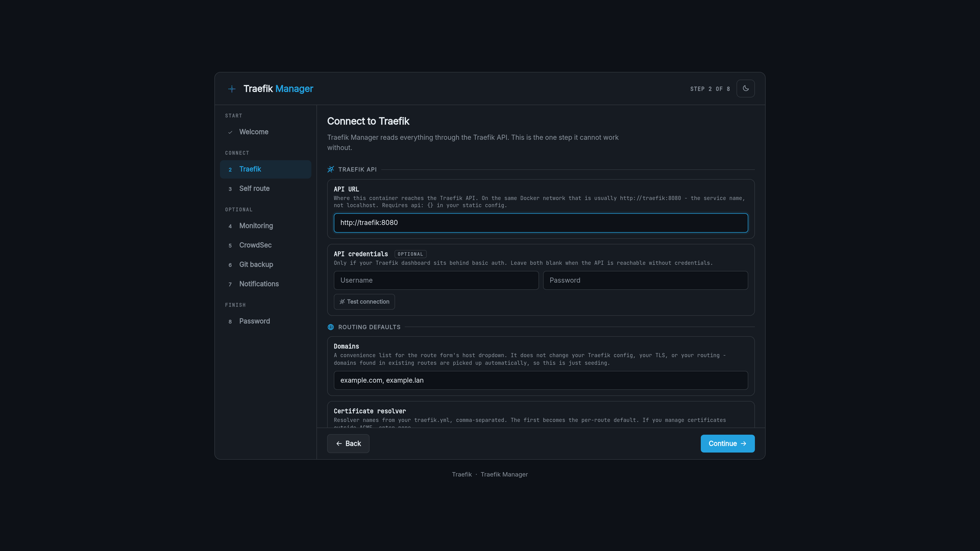Image resolution: width=980 pixels, height=551 pixels.
Task: Toggle dark mode with the moon icon
Action: (745, 88)
